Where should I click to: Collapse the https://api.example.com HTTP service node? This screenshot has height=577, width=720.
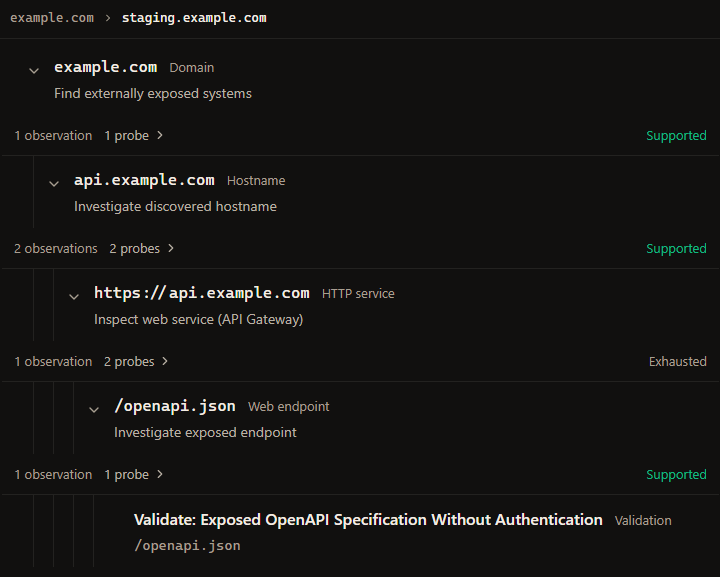(74, 297)
